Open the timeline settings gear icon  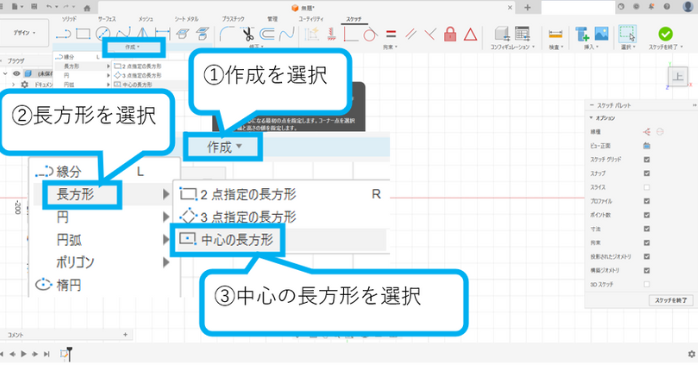point(691,354)
